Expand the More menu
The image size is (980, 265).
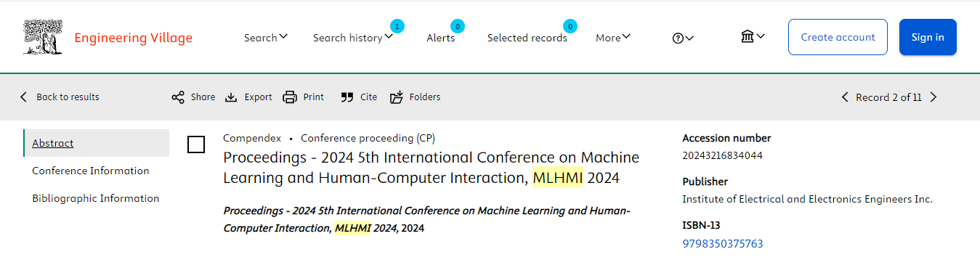[x=613, y=38]
